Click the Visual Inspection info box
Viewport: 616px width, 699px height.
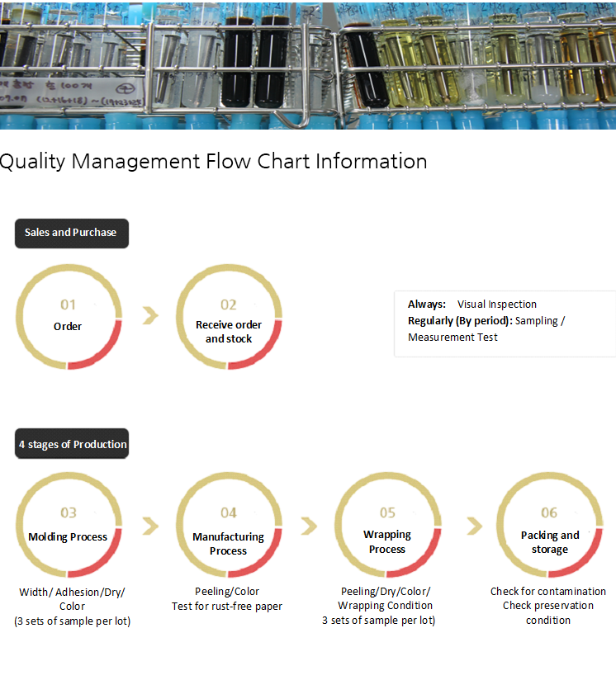pyautogui.click(x=505, y=323)
